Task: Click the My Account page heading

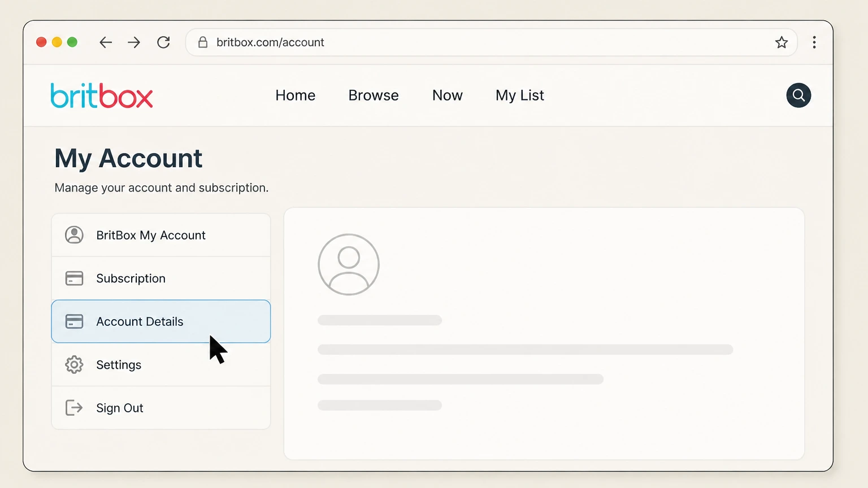Action: click(128, 159)
